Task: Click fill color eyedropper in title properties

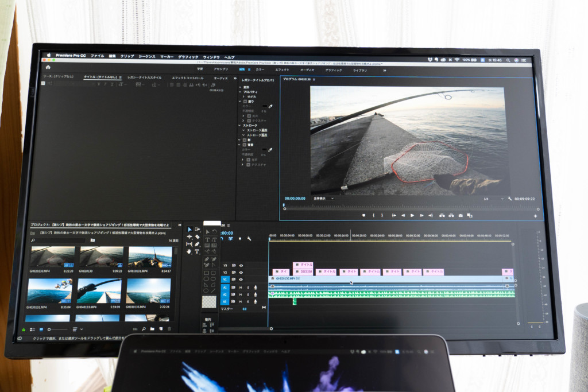Action: pos(270,106)
